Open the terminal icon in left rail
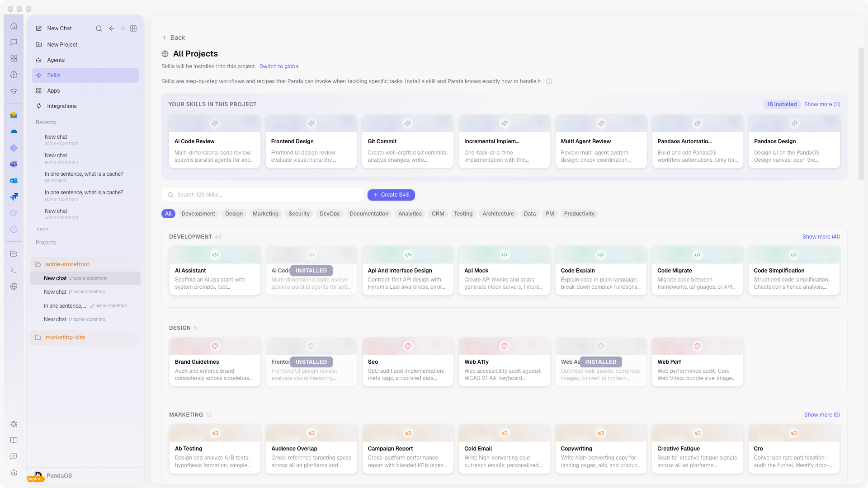 point(14,270)
